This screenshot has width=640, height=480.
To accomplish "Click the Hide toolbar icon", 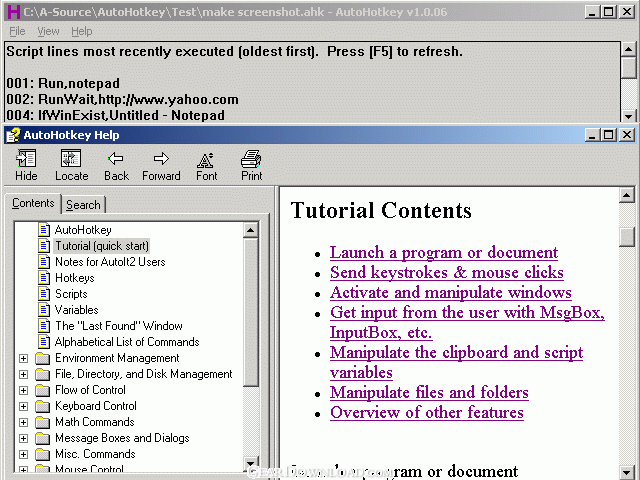I will [26, 158].
